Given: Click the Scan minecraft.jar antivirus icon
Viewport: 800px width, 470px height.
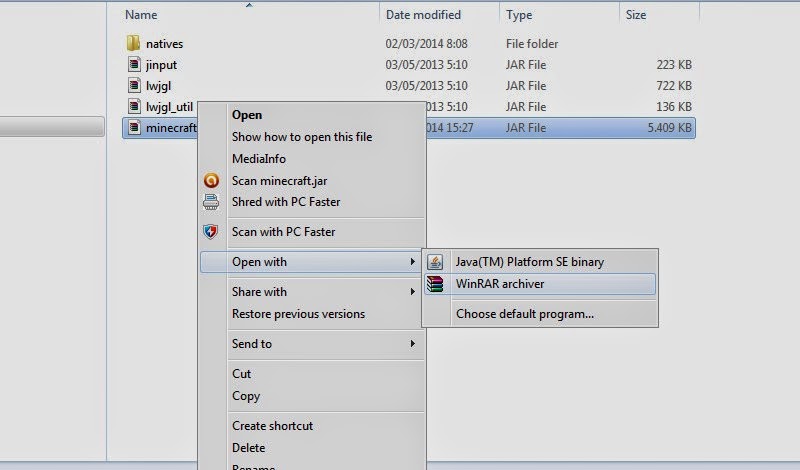Looking at the screenshot, I should click(x=211, y=180).
